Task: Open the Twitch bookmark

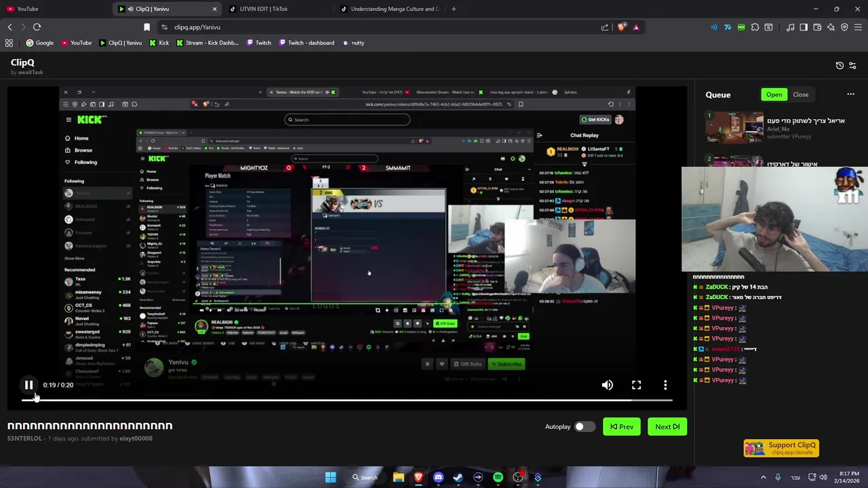Action: coord(258,43)
